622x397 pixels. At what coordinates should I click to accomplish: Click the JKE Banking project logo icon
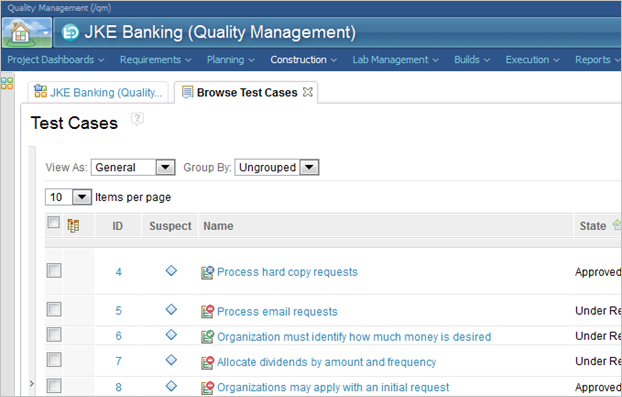coord(71,33)
